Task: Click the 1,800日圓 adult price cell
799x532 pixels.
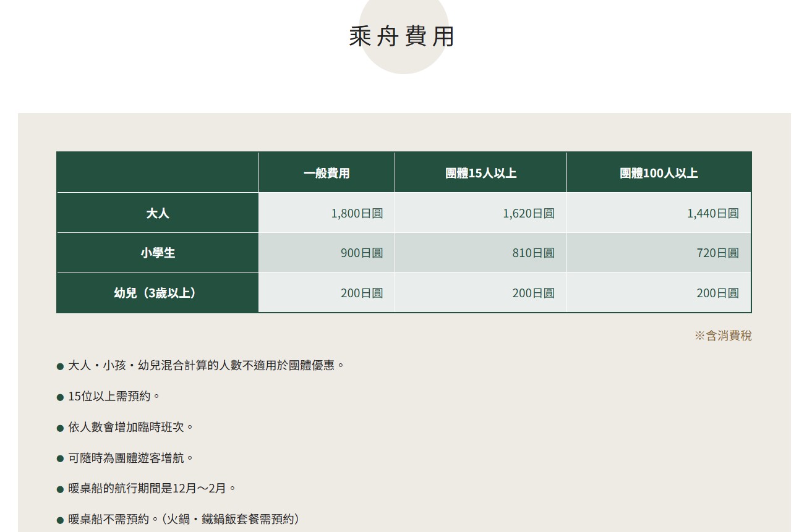Action: tap(357, 214)
